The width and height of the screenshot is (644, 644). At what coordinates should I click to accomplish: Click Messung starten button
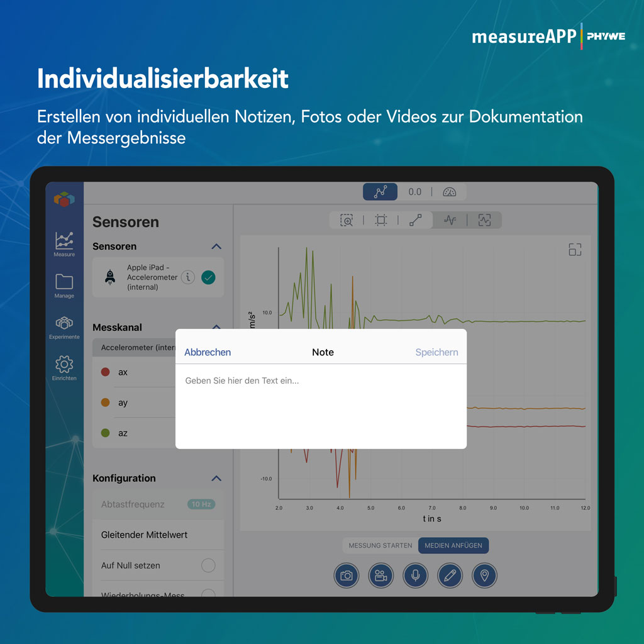(x=380, y=545)
